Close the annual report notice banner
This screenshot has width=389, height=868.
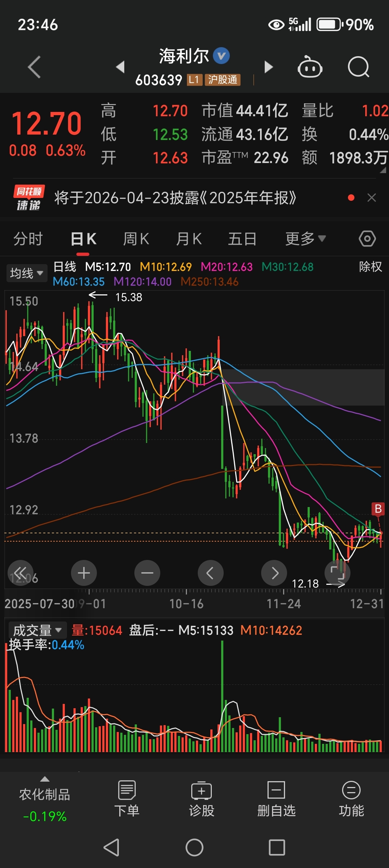pos(372,198)
